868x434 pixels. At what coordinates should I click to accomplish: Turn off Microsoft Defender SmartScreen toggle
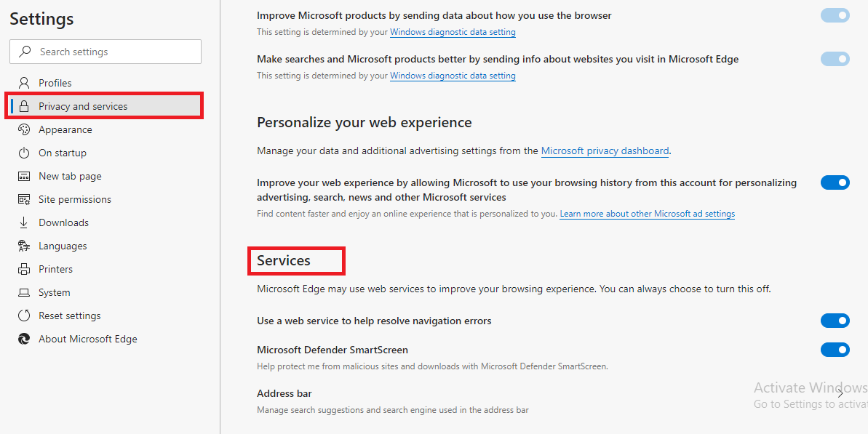click(x=835, y=350)
